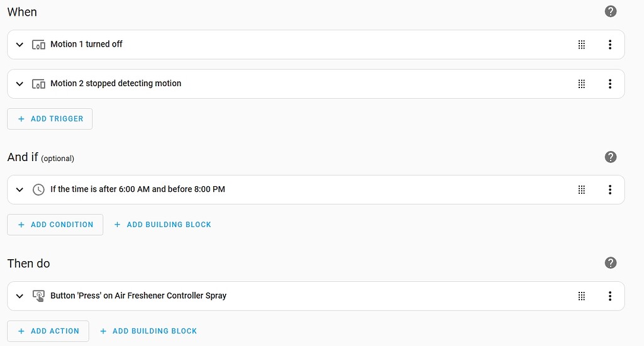Open help for the When section
This screenshot has height=346, width=644.
point(610,11)
